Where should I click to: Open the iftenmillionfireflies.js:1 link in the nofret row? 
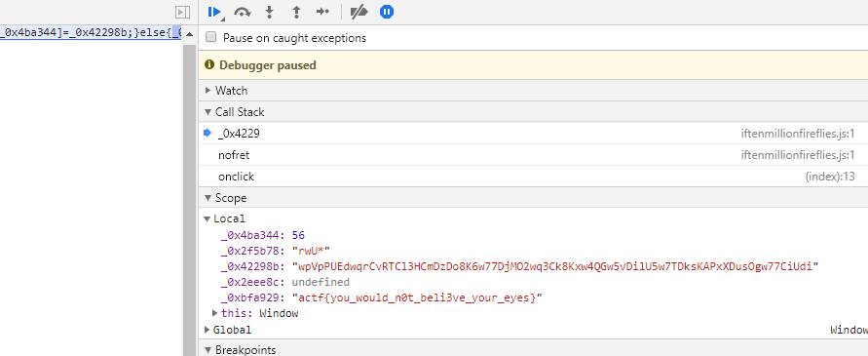(x=798, y=155)
